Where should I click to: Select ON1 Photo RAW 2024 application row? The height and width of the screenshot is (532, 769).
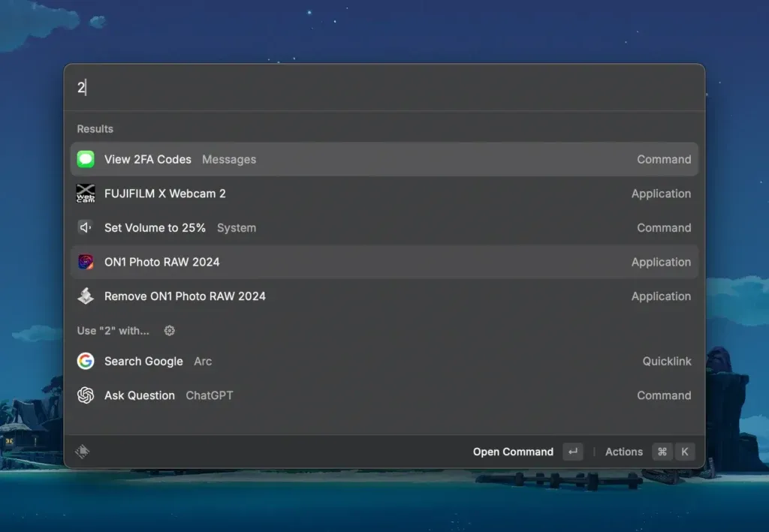[x=384, y=262]
